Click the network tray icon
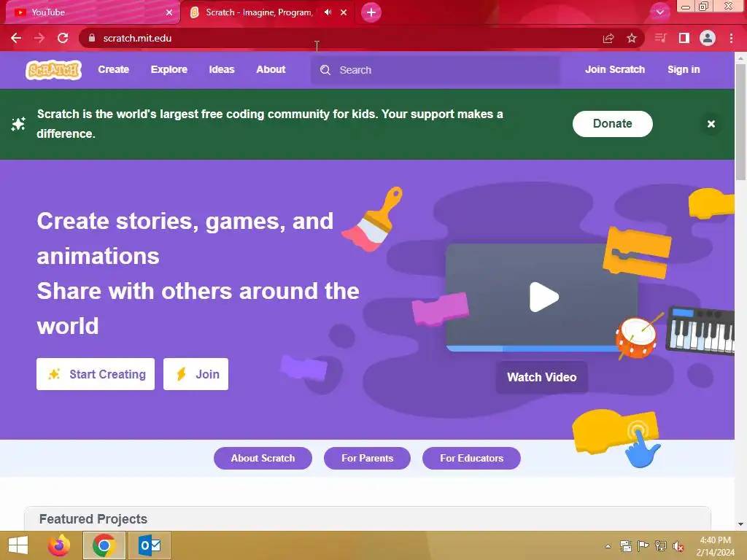This screenshot has height=560, width=747. [x=661, y=546]
